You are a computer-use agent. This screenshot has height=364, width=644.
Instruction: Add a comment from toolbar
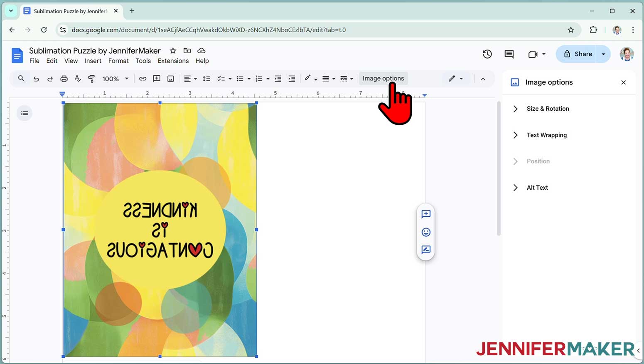[157, 79]
